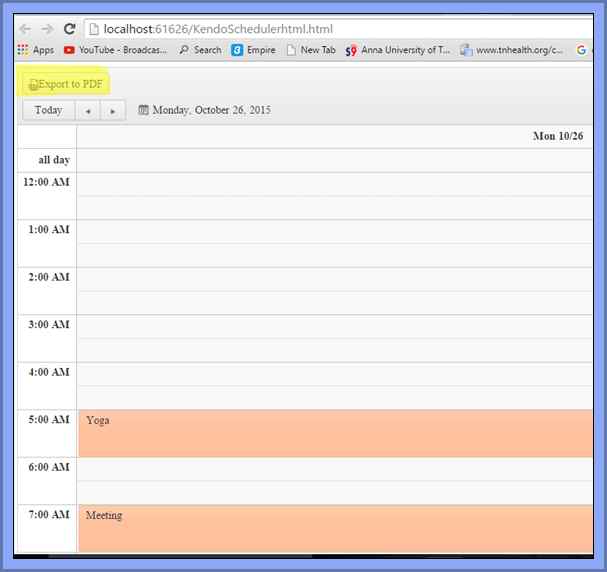607x572 pixels.
Task: Click the localhost address bar
Action: pos(339,29)
